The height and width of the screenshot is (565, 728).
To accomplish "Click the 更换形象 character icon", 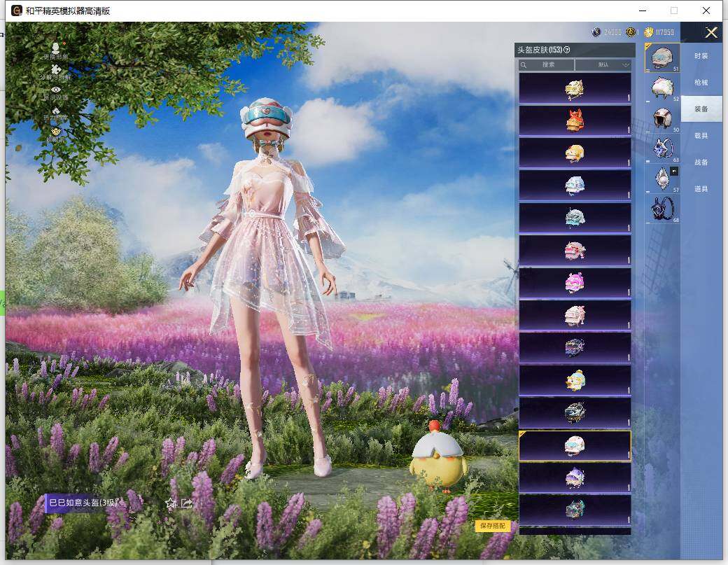I will pos(55,48).
